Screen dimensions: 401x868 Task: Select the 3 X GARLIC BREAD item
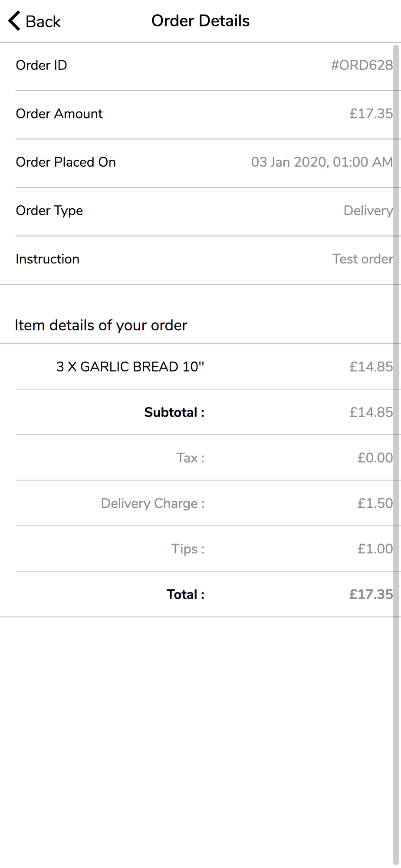coord(130,367)
